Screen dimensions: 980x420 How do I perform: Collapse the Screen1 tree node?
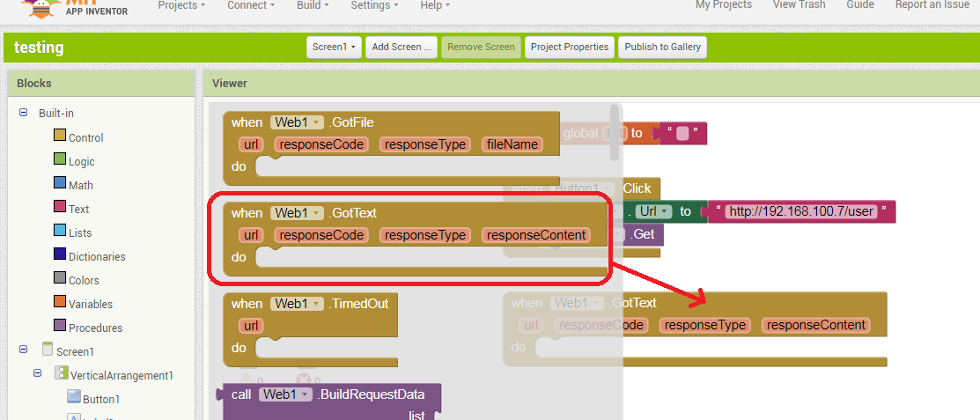tap(24, 350)
